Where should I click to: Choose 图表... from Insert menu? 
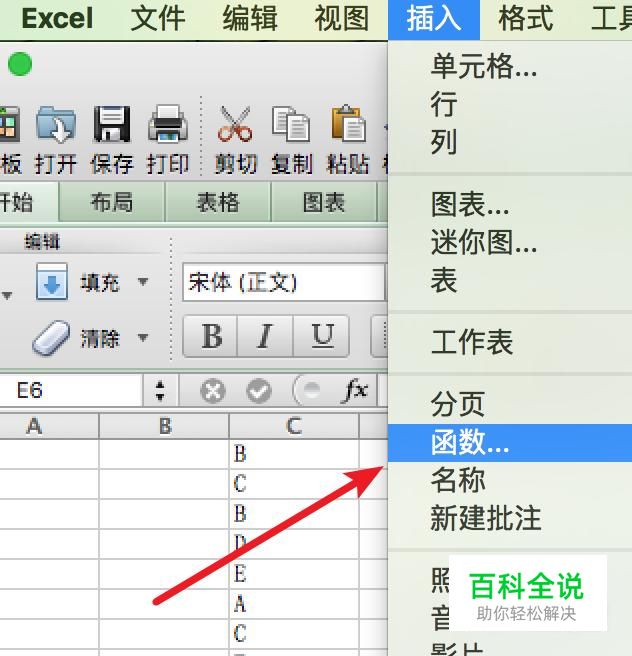[510, 204]
